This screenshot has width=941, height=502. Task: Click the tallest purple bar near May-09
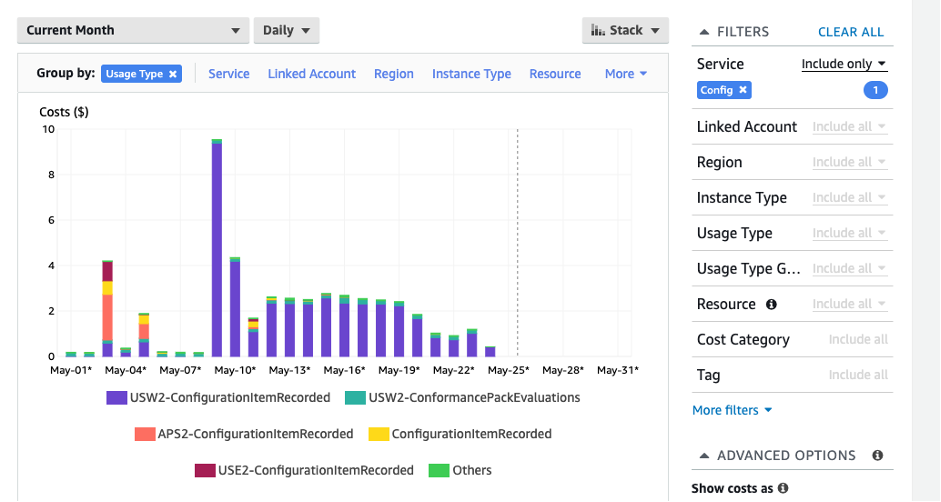217,249
